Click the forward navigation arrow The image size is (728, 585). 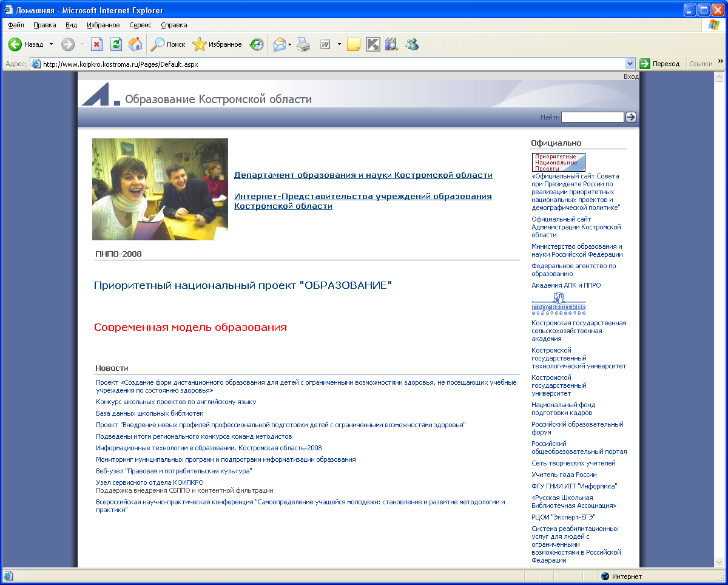(x=68, y=44)
